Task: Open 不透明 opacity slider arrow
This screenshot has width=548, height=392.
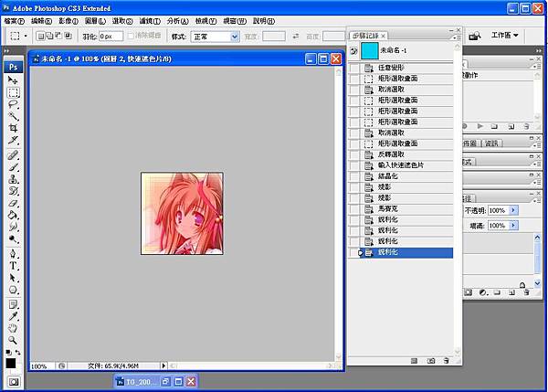Action: point(513,210)
